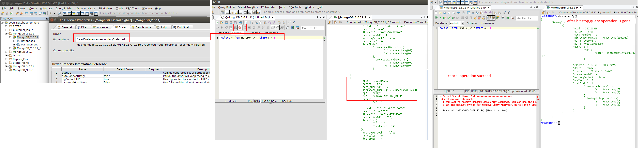Image resolution: width=644 pixels, height=156 pixels.
Task: Click the paste icon in the interrupted-script window's shell pane toolbar
Action: click(x=548, y=12)
